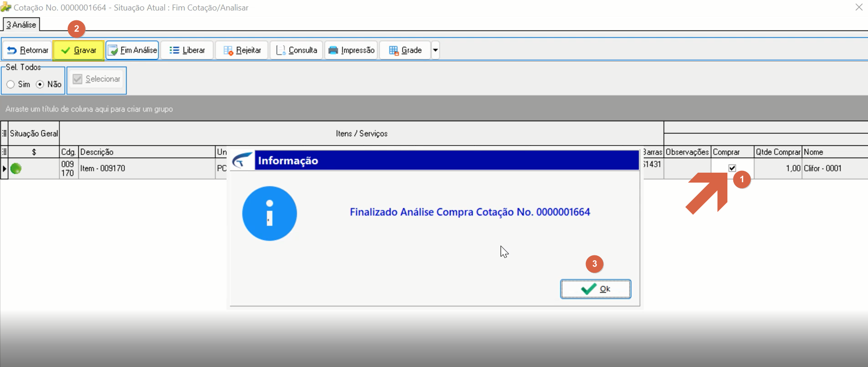Toggle the Comprar checkbox for Item 009170

coord(732,168)
